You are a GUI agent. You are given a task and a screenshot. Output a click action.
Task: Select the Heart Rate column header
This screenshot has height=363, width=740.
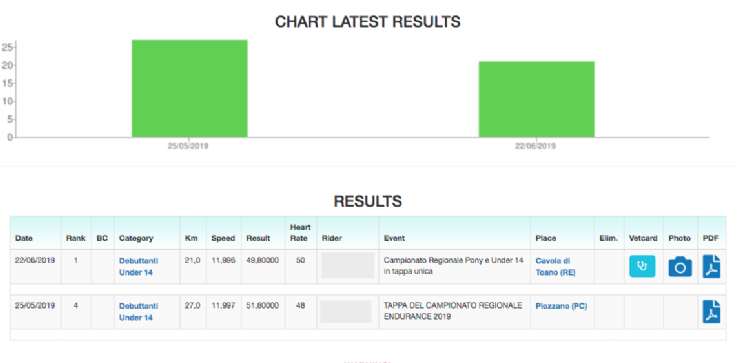(300, 233)
